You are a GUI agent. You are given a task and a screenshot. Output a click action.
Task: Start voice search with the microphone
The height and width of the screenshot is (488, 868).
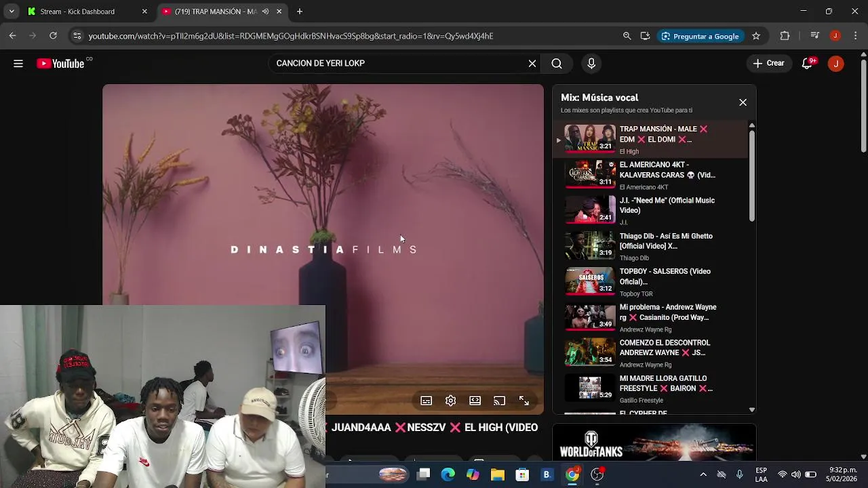(x=591, y=64)
